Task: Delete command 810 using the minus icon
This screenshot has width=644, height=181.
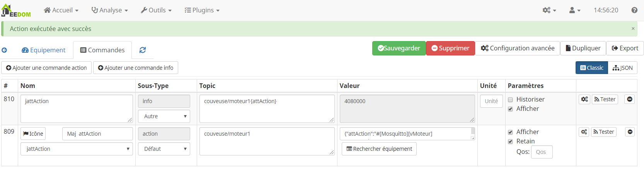Action: (630, 100)
